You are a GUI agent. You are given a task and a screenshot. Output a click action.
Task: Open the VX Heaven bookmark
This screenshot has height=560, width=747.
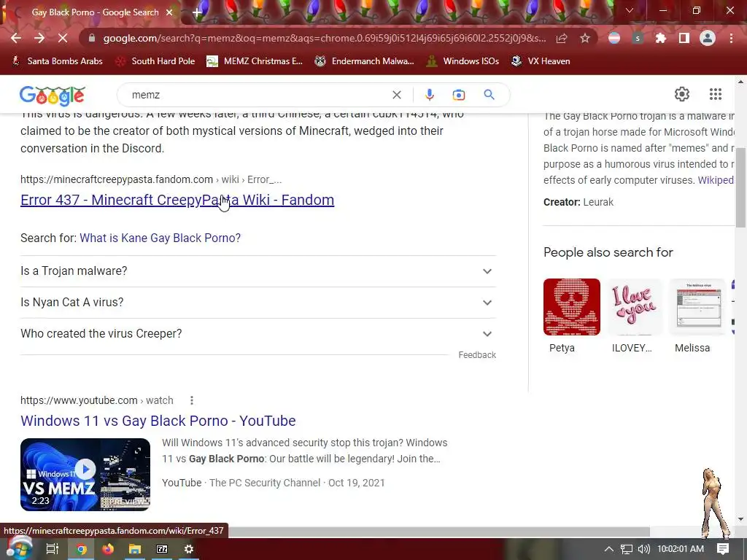[x=541, y=61]
